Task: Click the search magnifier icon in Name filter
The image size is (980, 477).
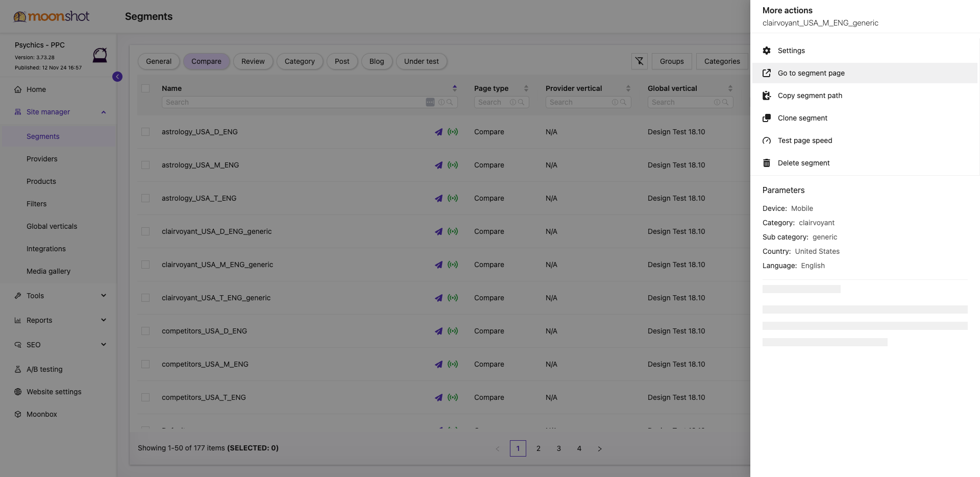Action: coord(450,102)
